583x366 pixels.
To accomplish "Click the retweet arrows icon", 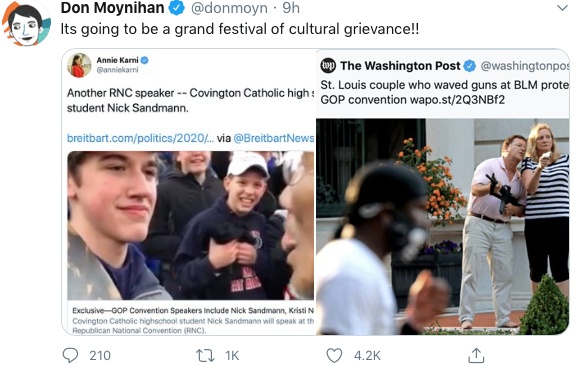I will 205,356.
